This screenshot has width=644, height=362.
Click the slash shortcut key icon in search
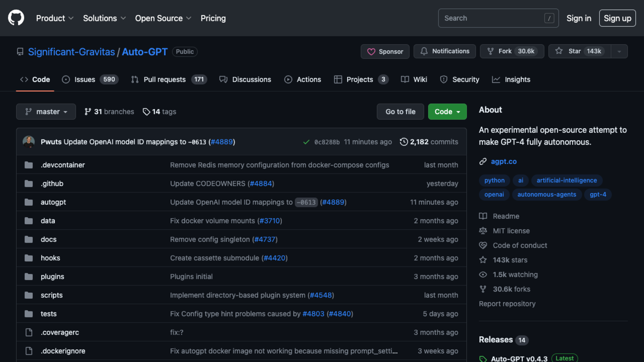549,18
